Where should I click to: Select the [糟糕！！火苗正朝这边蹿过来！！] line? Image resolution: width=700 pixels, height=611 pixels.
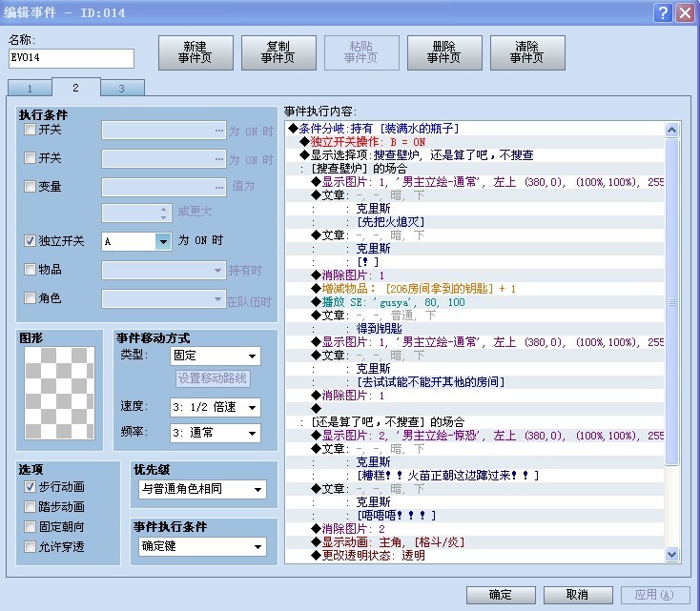(475, 476)
